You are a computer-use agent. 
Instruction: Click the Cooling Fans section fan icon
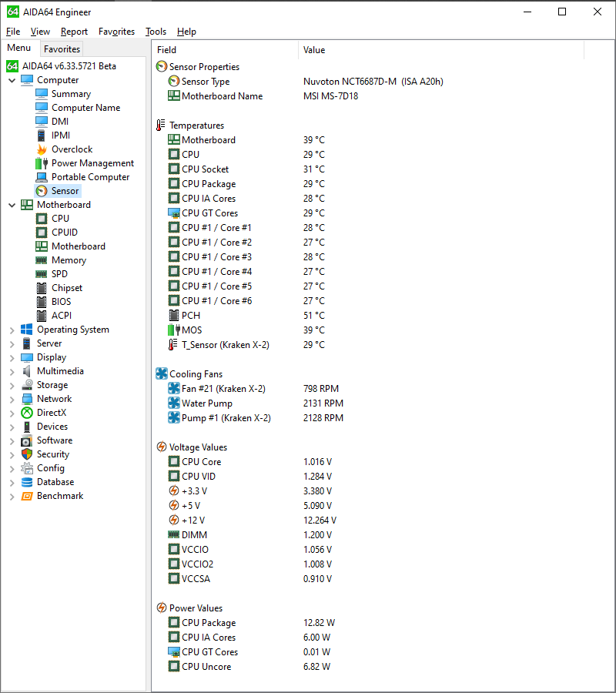point(162,374)
